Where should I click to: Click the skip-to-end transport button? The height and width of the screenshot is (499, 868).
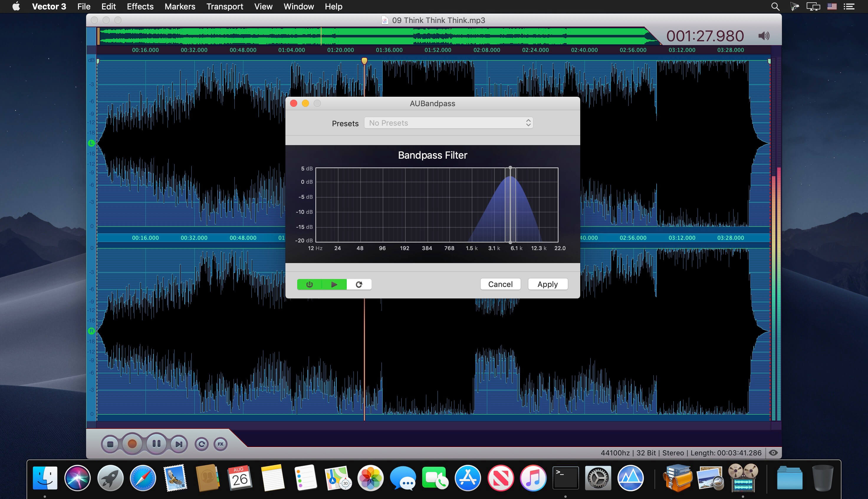(179, 444)
